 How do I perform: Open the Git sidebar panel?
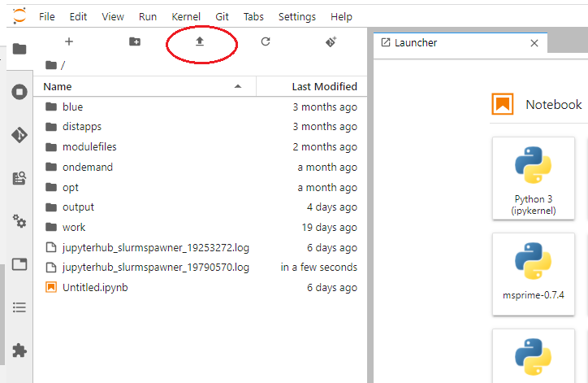click(x=19, y=135)
